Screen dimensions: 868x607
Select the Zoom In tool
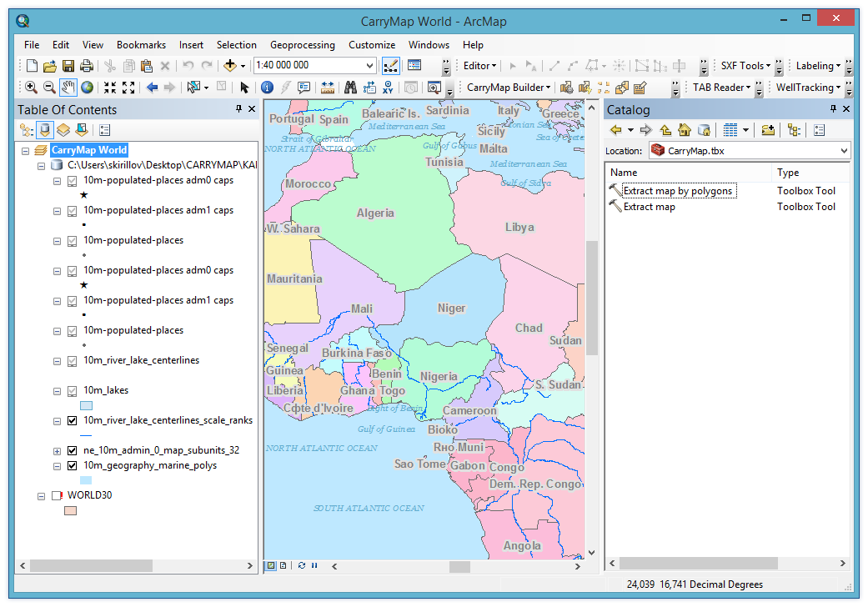(x=31, y=88)
